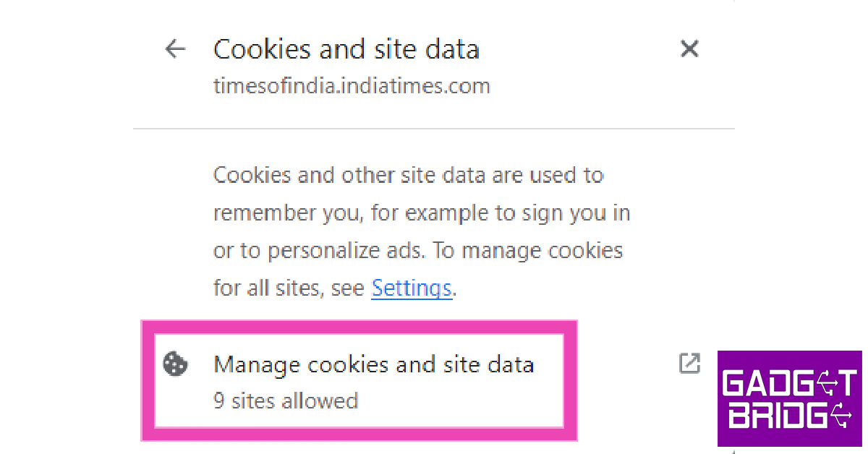Click the 'Cookies and site data' heading
This screenshot has height=454, width=868.
click(x=346, y=49)
